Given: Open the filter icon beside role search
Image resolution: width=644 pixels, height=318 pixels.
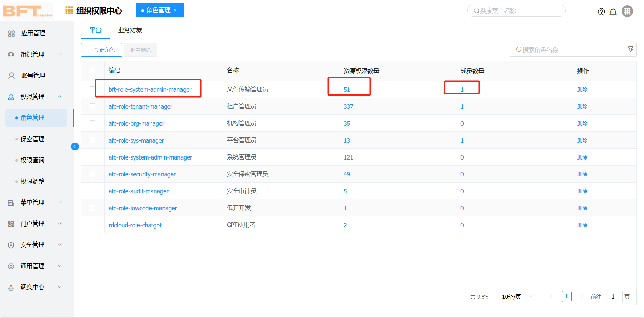Looking at the screenshot, I should click(x=630, y=49).
